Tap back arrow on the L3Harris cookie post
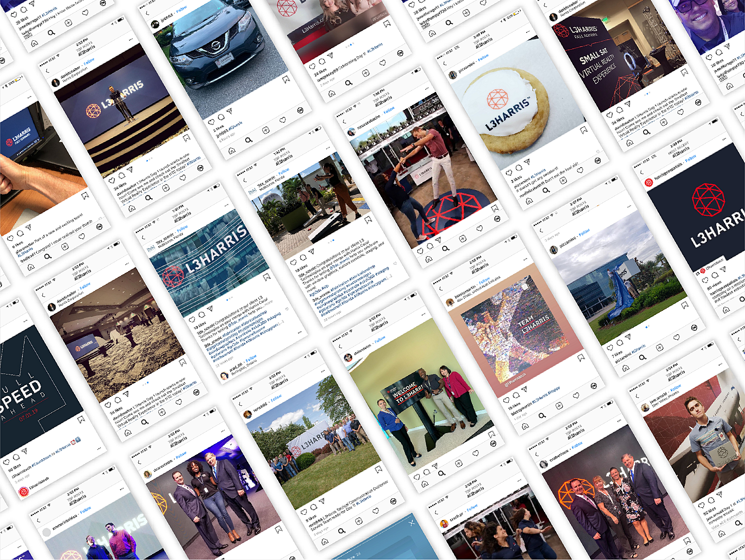The image size is (745, 560). [x=445, y=64]
